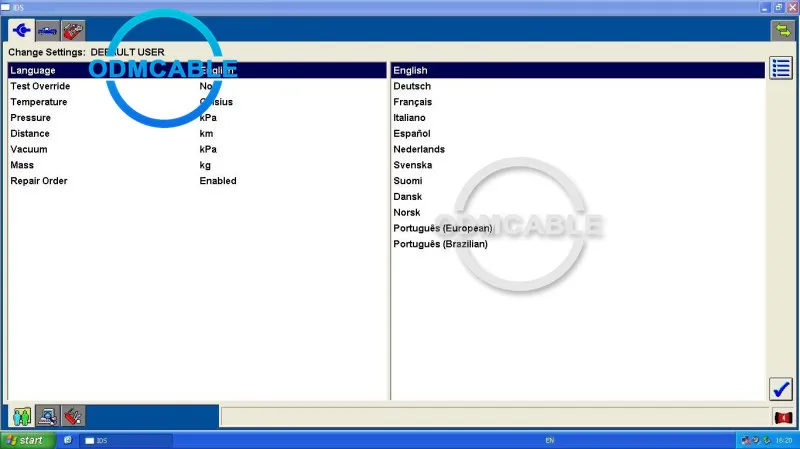Choose Svenska in the language list
800x449 pixels.
pos(578,165)
